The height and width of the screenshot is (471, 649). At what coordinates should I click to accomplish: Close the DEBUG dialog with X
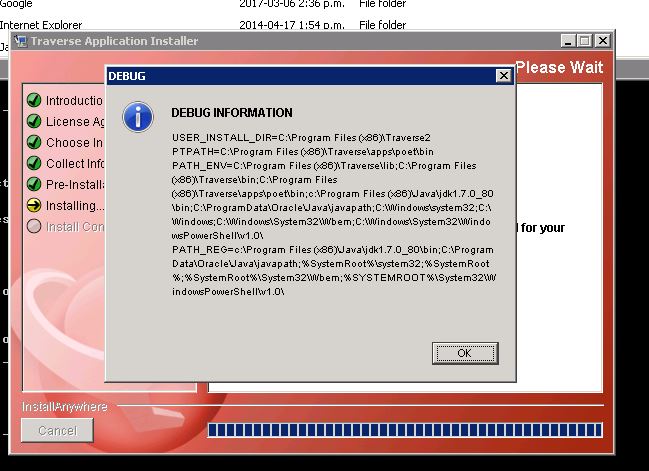(x=503, y=76)
